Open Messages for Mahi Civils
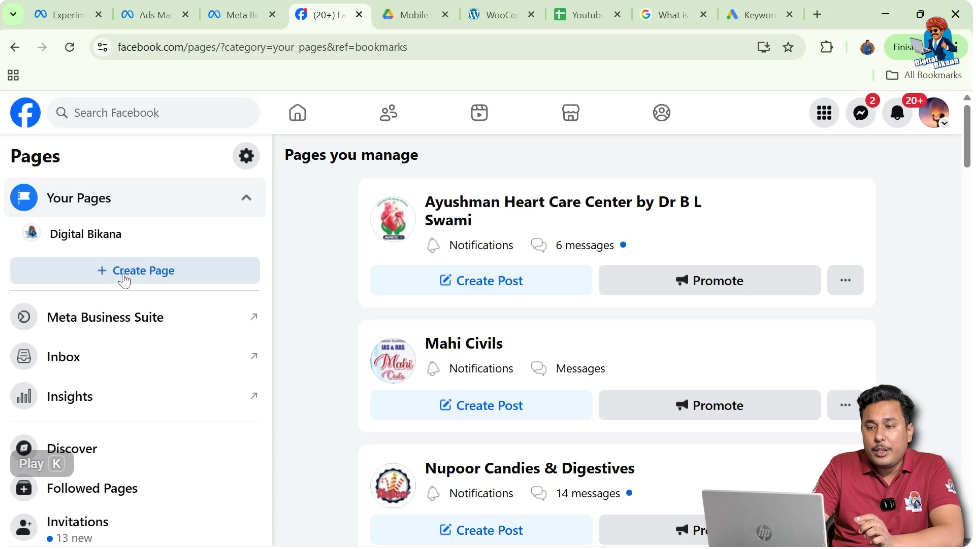This screenshot has height=549, width=976. coord(568,368)
